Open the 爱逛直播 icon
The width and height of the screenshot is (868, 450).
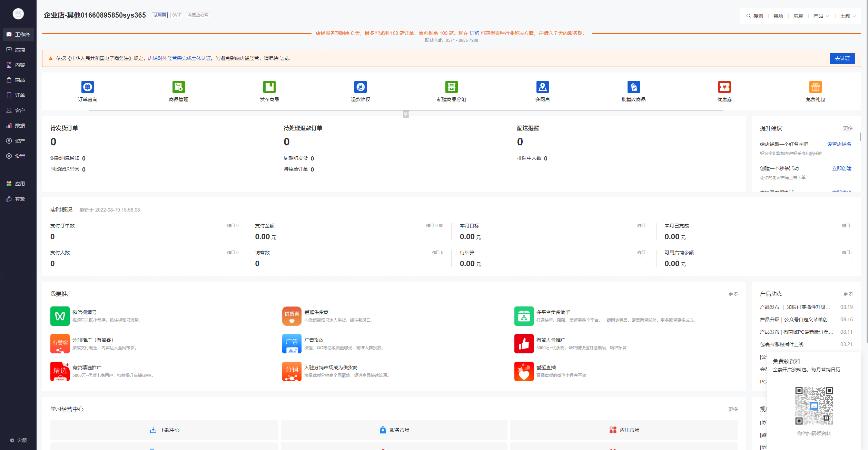[x=524, y=371]
